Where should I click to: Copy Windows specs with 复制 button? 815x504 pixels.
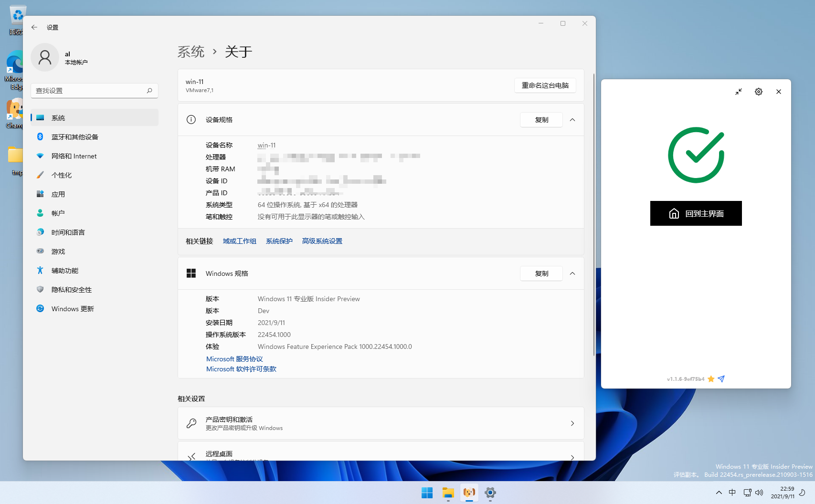(x=541, y=273)
